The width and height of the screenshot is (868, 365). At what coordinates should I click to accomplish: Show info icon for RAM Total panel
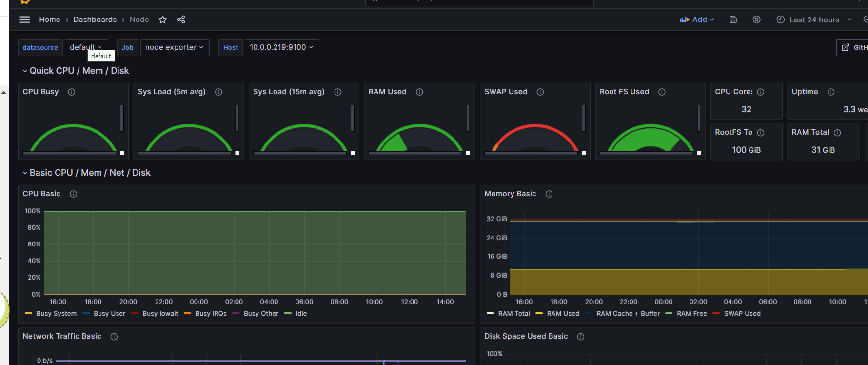pyautogui.click(x=838, y=133)
